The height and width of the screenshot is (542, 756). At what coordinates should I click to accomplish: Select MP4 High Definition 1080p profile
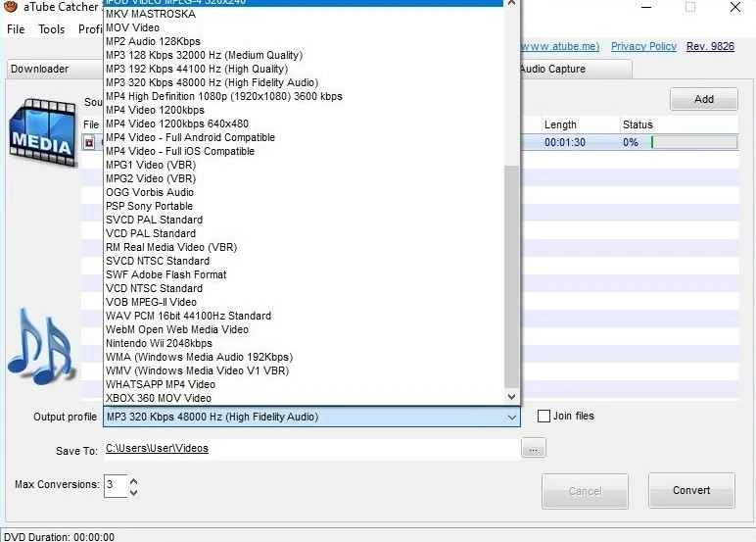(x=304, y=96)
